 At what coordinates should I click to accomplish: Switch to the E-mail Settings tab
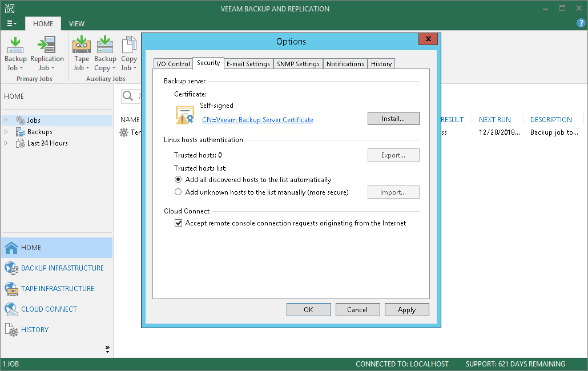[x=248, y=64]
